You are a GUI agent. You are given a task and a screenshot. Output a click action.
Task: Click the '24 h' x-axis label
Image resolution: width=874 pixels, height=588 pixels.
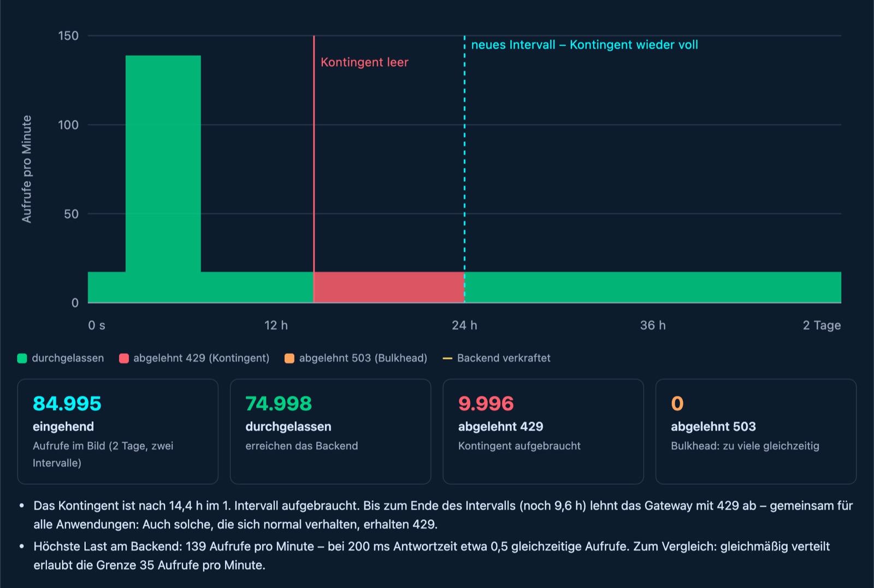pos(464,325)
